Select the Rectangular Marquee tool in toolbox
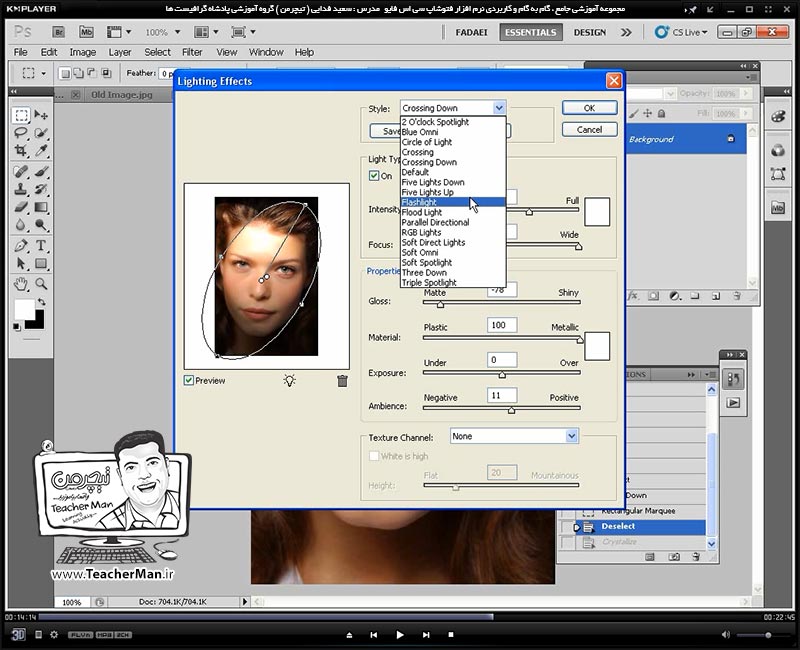This screenshot has width=800, height=650. [x=21, y=115]
